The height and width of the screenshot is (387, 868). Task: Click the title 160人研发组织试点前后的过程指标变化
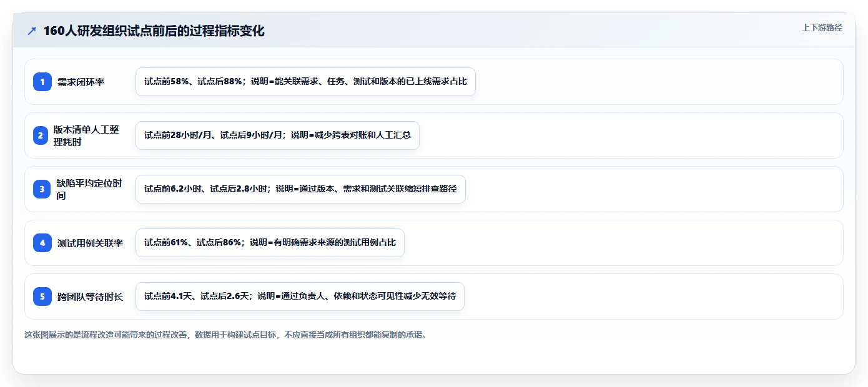coord(154,31)
